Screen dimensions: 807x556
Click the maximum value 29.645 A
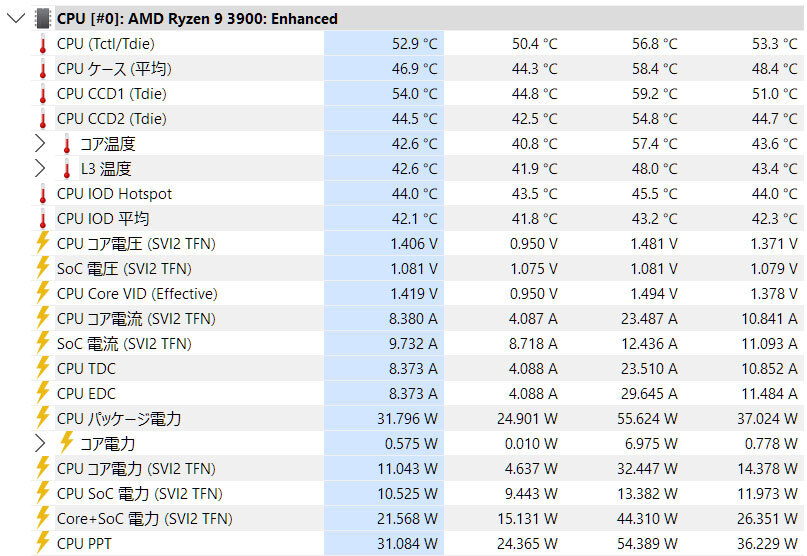[649, 393]
